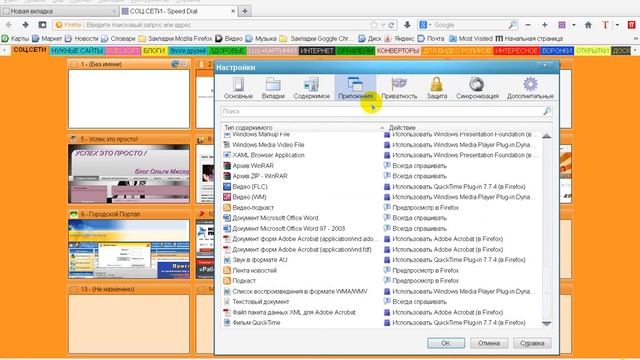The image size is (640, 360).
Task: Open the Синхронизация settings panel
Action: (477, 88)
